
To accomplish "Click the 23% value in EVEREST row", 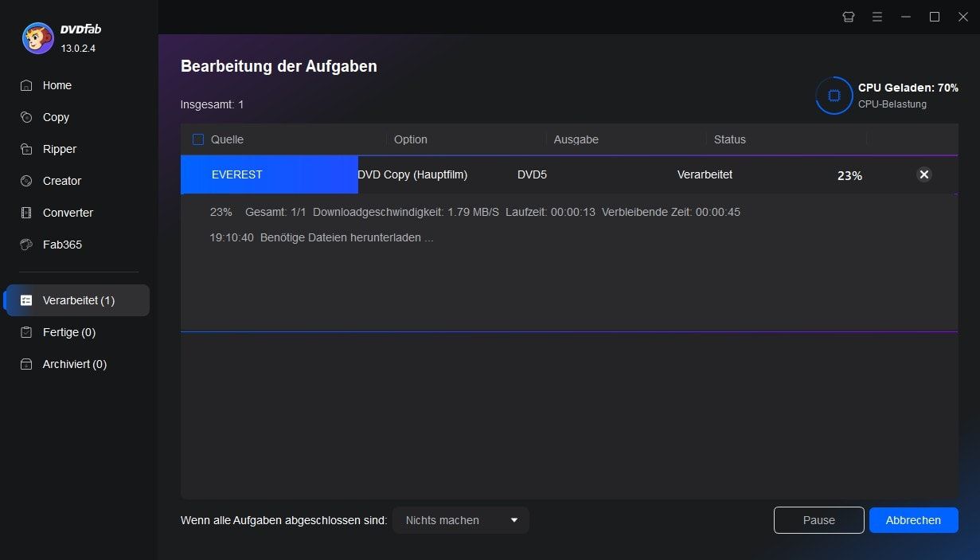I will pos(849,175).
